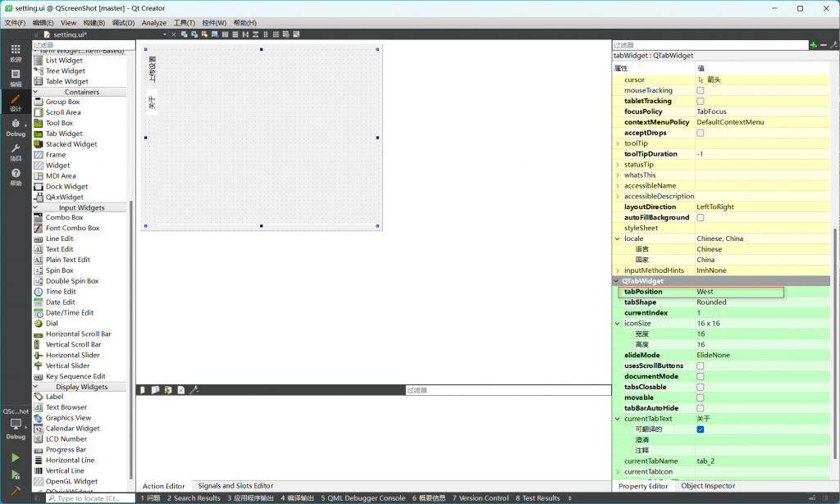Collapse the Containers widget category
The image size is (840, 504).
[38, 92]
